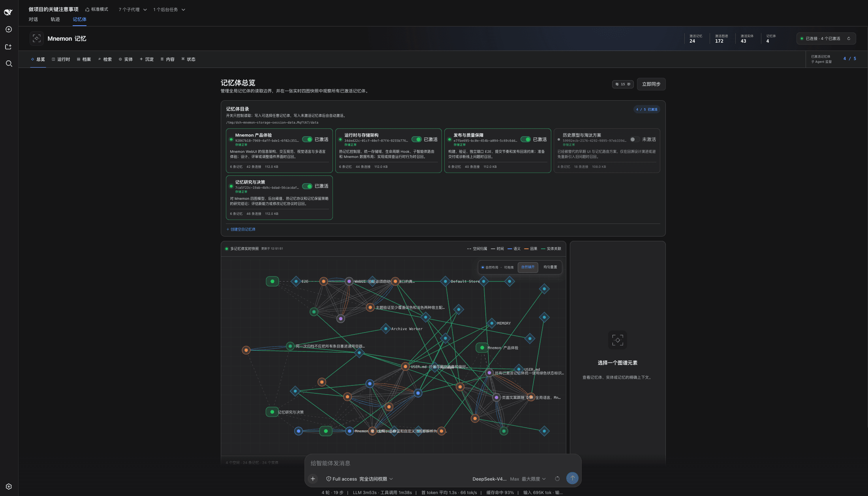The width and height of the screenshot is (868, 496).
Task: Click the green status dot of 多记忆体实时快照
Action: (227, 249)
